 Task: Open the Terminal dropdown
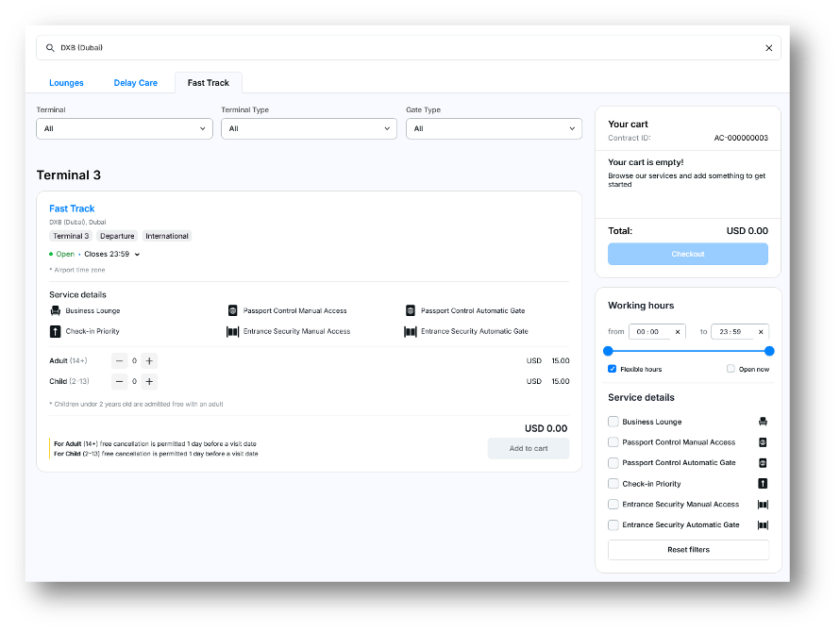coord(125,128)
